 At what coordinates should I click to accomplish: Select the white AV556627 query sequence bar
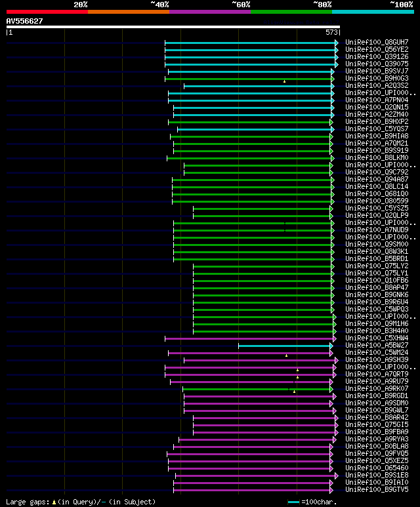pos(173,27)
